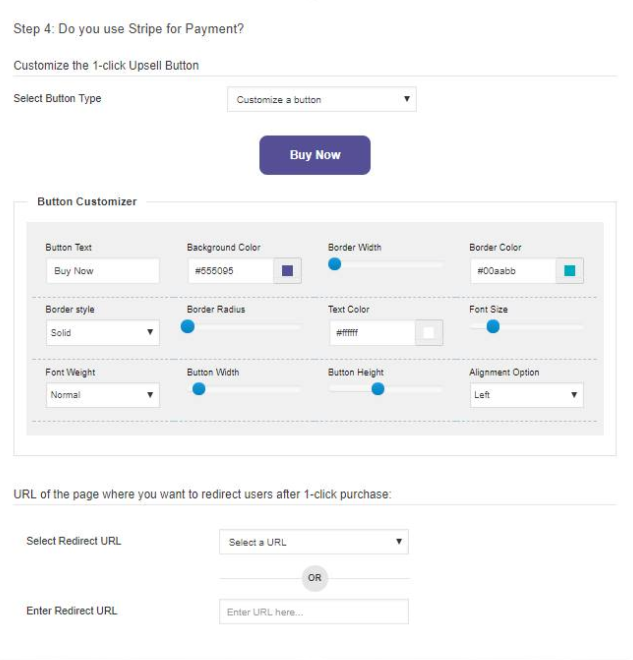Click the Button Height slider handle
This screenshot has width=633, height=660.
click(378, 388)
